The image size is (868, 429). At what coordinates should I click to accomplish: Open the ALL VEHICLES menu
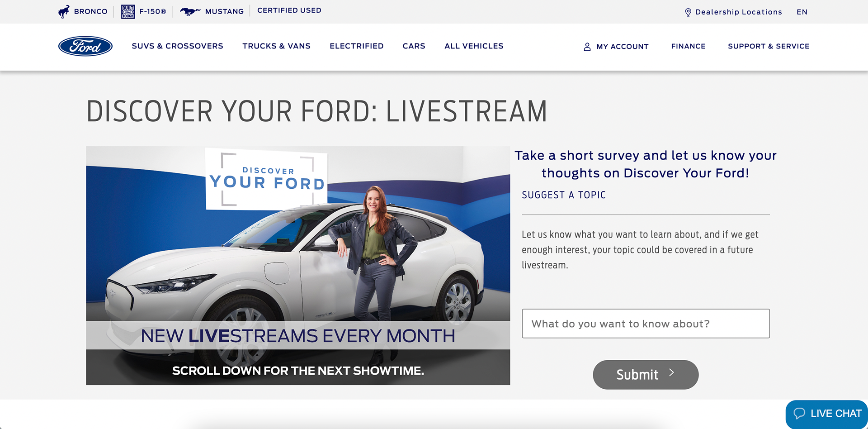474,46
